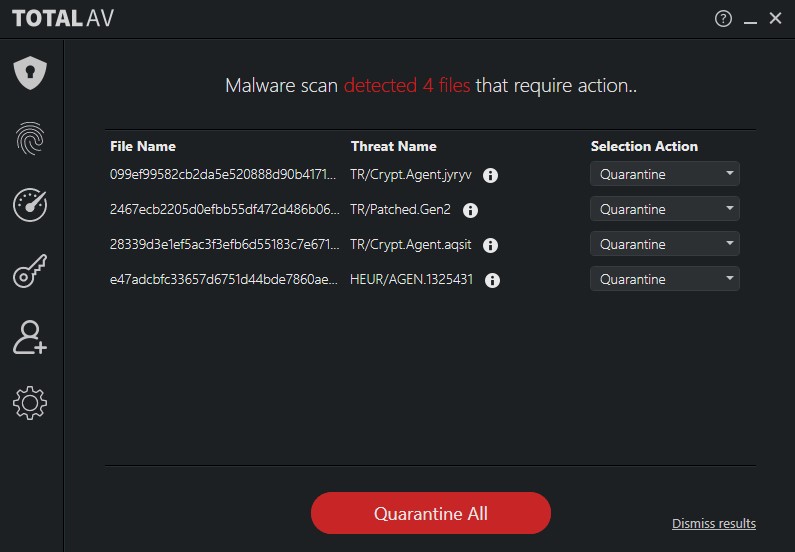Click threat name TR/Crypt.Agent.jyryv

click(x=411, y=175)
